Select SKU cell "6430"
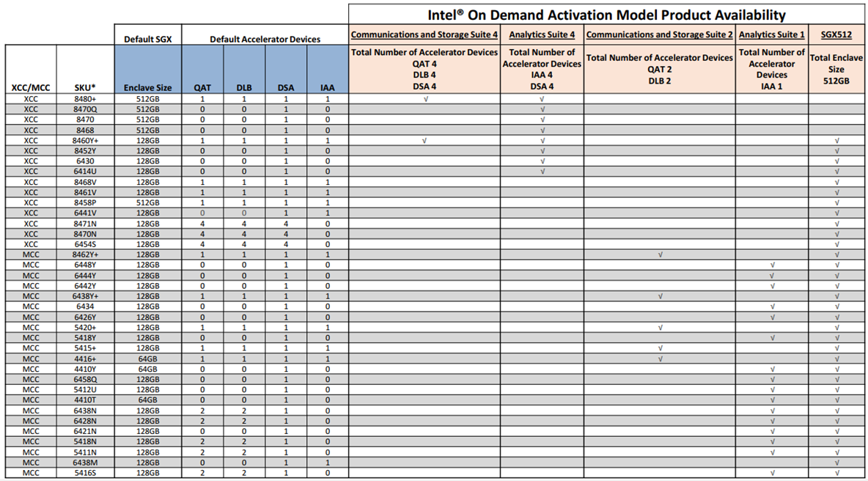This screenshot has height=481, width=868. pos(85,161)
